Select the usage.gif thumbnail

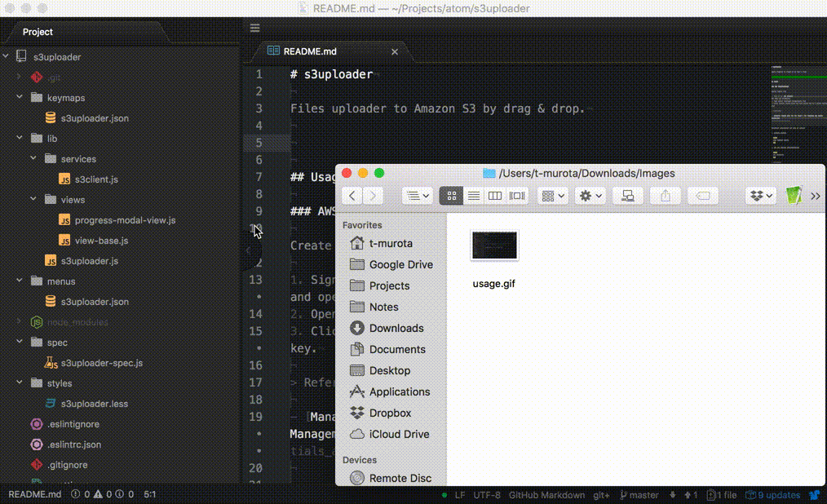pos(494,245)
